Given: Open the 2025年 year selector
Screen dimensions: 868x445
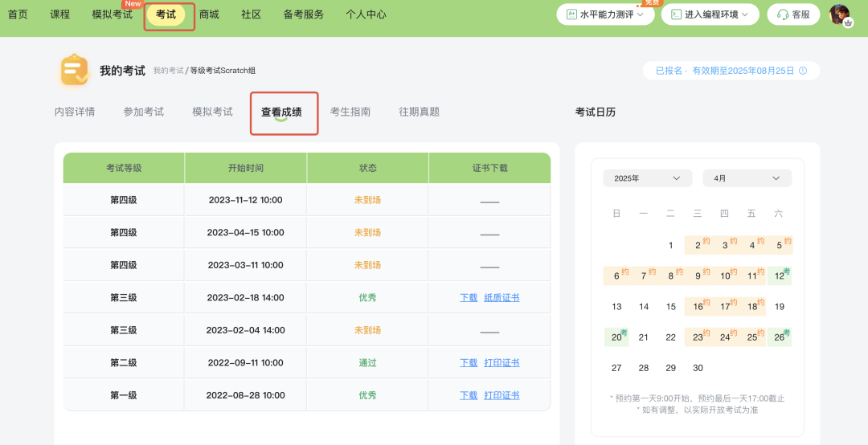Looking at the screenshot, I should pyautogui.click(x=647, y=178).
